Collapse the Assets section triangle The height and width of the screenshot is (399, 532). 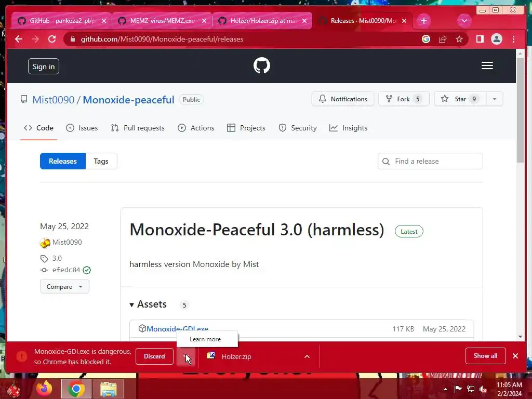[x=131, y=304]
